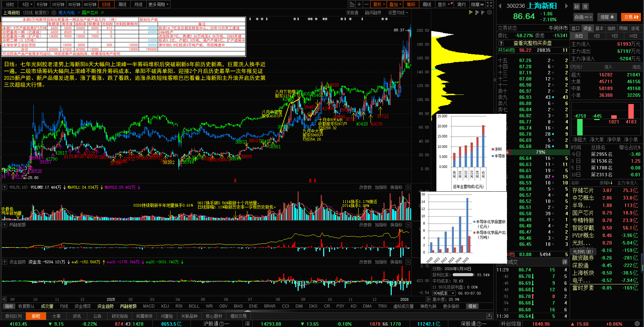
Task: Jump to timeline start double-left arrow
Action: tap(4, 299)
